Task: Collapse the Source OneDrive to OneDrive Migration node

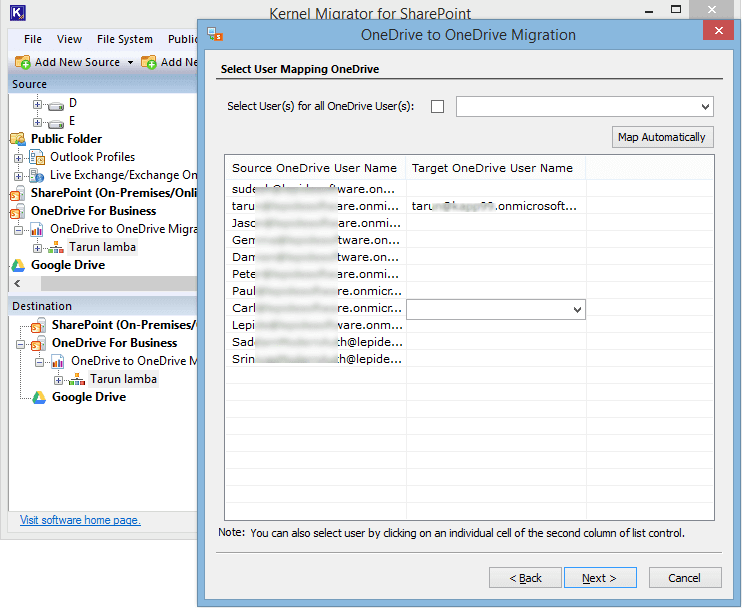Action: pyautogui.click(x=18, y=230)
